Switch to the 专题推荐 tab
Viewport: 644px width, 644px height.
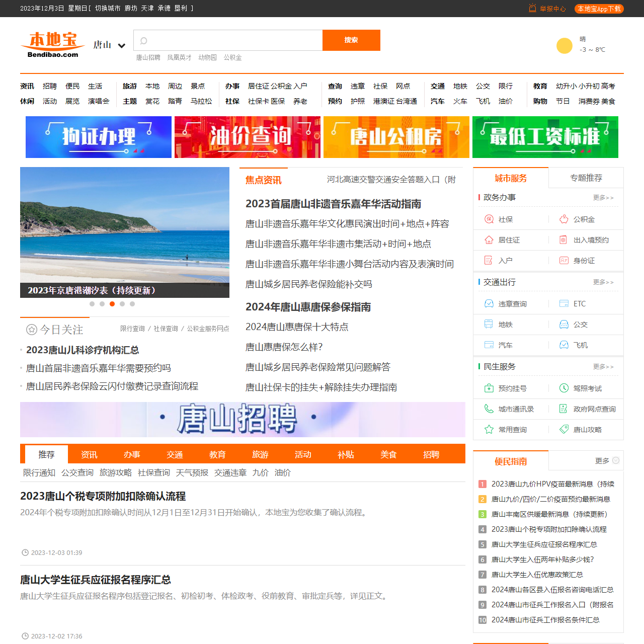coord(586,178)
